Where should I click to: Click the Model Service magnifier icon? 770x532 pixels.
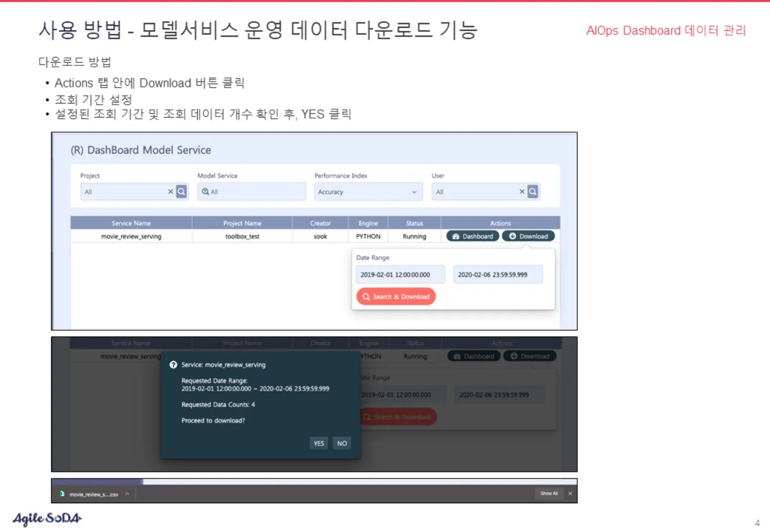point(205,192)
